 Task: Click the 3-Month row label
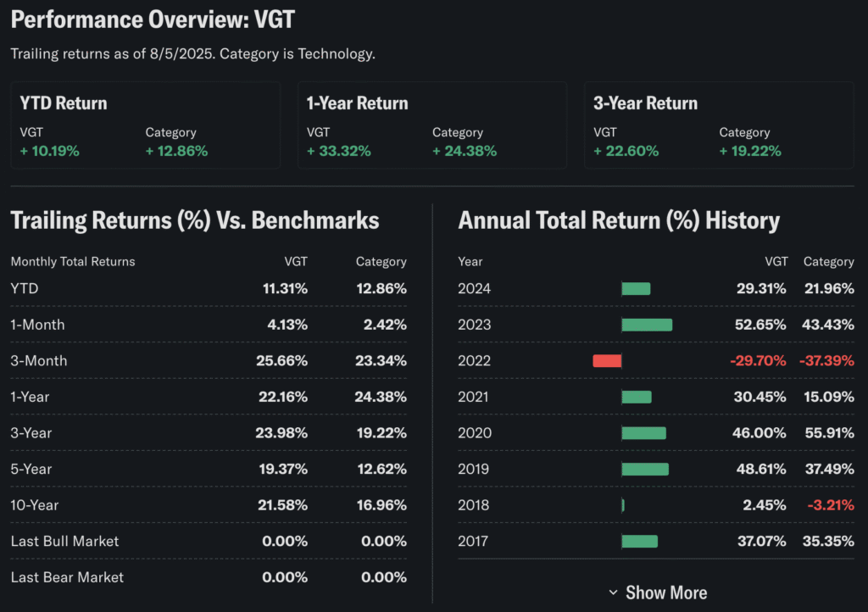(39, 361)
